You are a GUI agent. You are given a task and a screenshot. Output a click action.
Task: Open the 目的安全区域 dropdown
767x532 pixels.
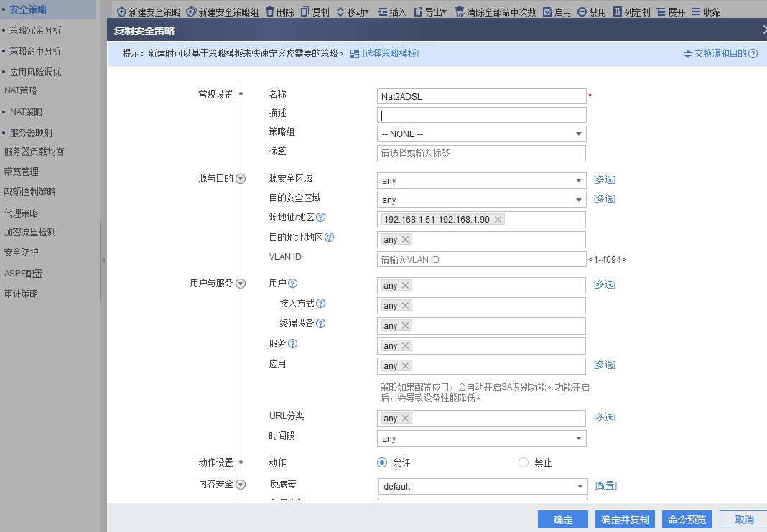coord(481,200)
